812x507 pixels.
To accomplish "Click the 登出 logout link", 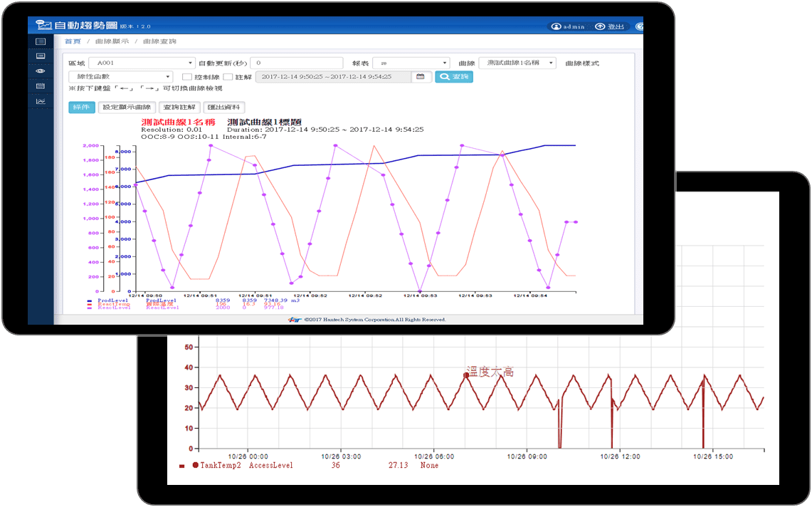I will pyautogui.click(x=609, y=26).
